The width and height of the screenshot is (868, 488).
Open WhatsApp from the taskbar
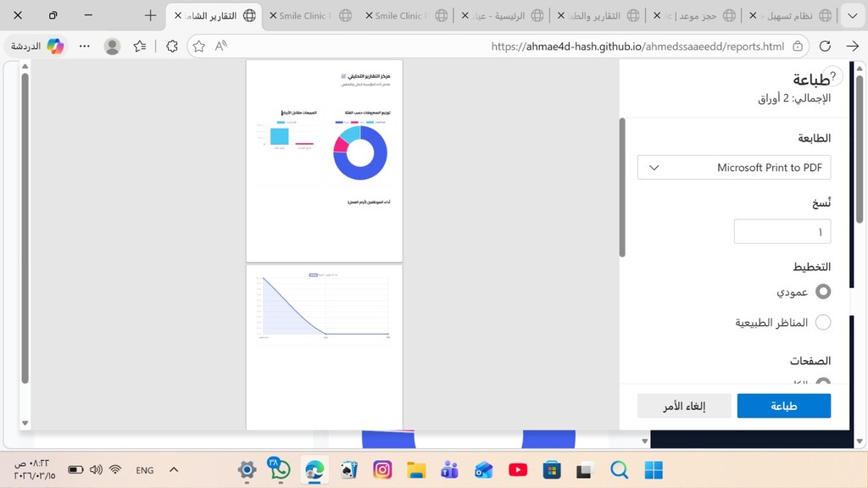(280, 469)
